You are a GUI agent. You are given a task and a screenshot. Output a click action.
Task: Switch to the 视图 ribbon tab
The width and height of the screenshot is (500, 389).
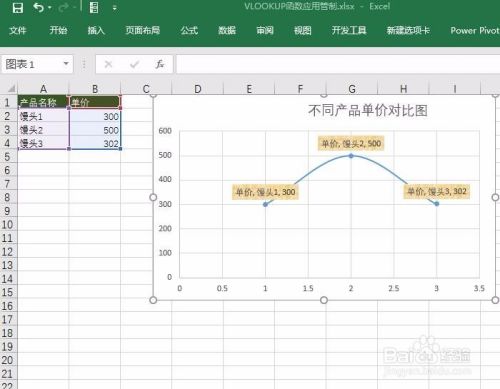point(303,31)
